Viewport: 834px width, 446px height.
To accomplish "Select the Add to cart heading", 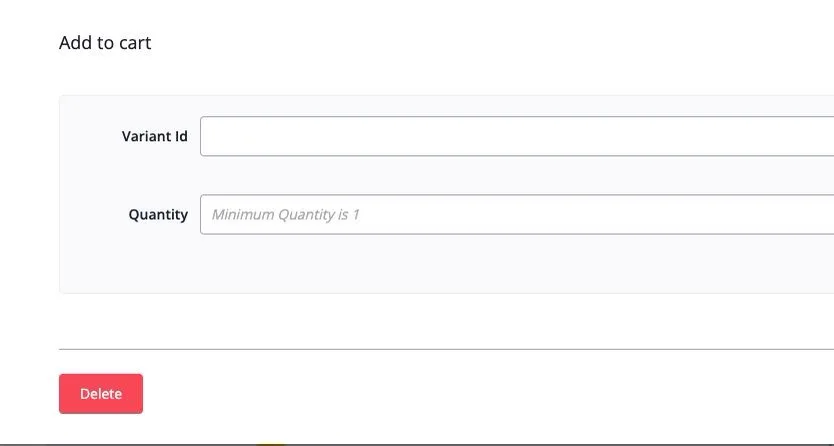I will coord(105,43).
